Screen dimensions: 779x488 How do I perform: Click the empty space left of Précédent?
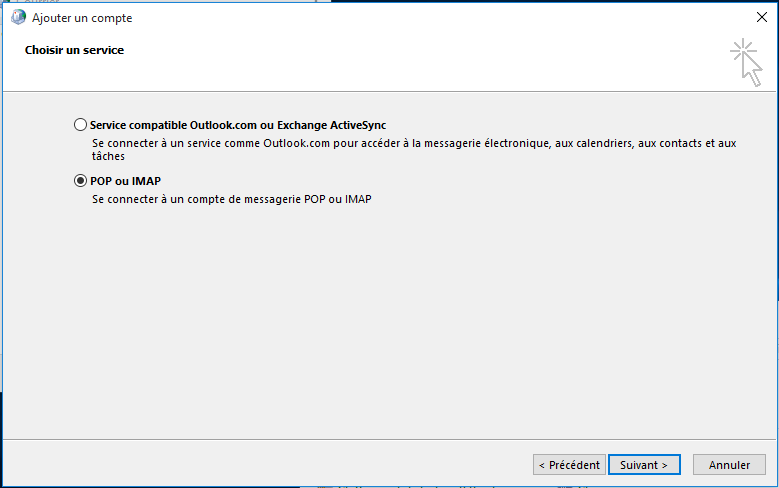(270, 465)
